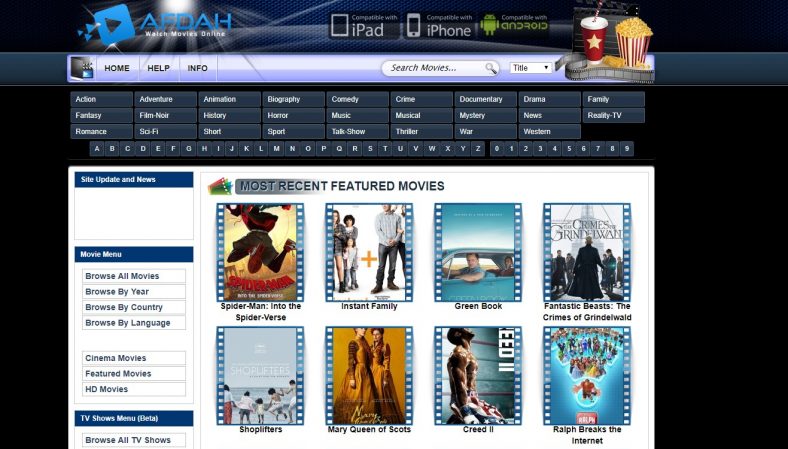Click the Android compatibility badge

tap(514, 25)
